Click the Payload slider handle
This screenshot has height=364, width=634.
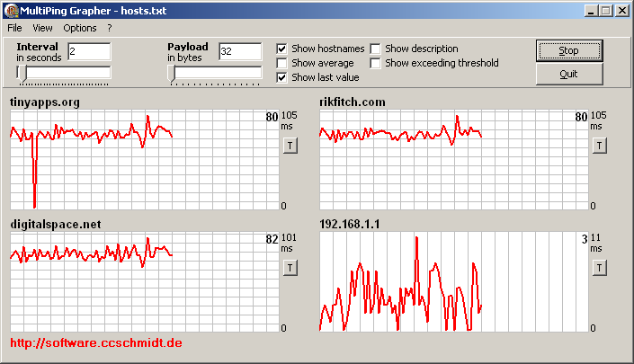click(173, 74)
